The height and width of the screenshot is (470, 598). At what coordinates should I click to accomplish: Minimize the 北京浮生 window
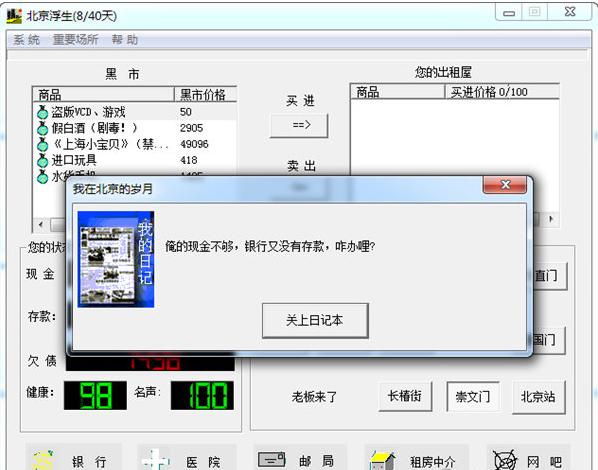click(508, 13)
